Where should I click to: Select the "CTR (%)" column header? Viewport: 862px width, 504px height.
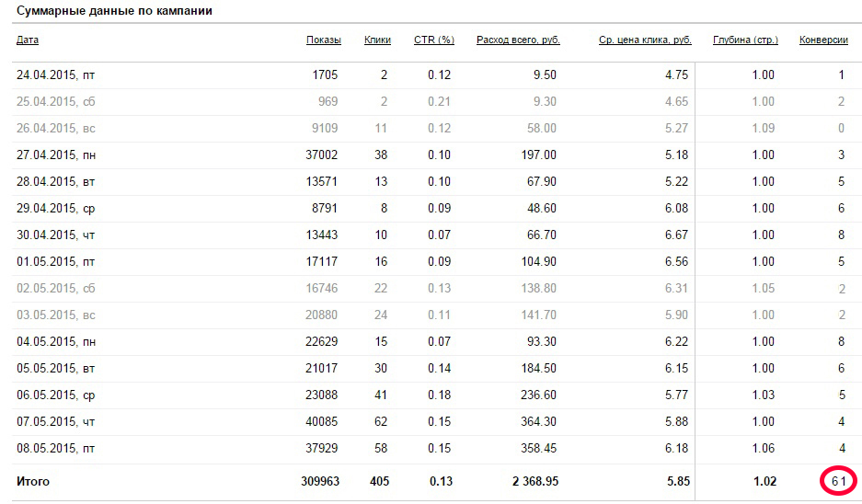point(434,40)
